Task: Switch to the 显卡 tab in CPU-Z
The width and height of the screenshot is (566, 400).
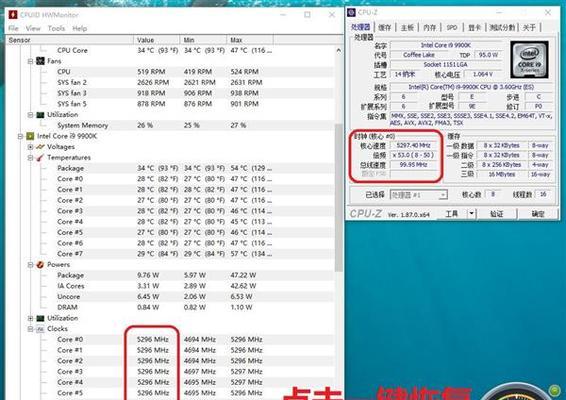Action: [x=474, y=27]
